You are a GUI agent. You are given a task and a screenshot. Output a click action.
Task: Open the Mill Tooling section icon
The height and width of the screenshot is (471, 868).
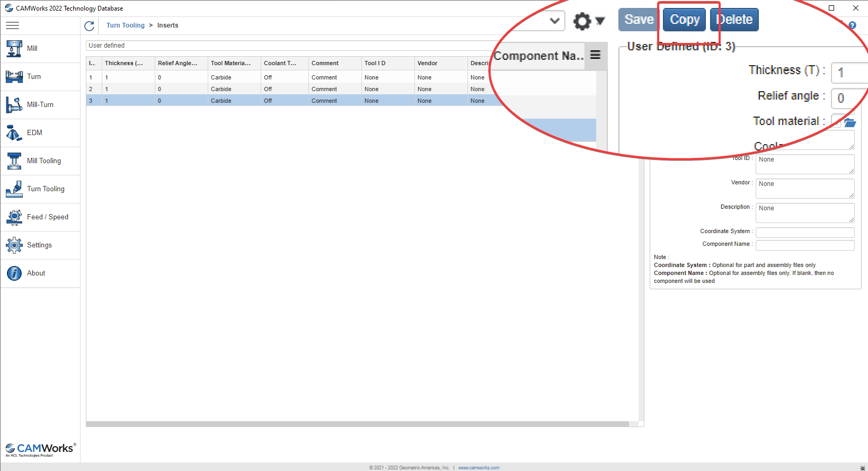pyautogui.click(x=14, y=161)
